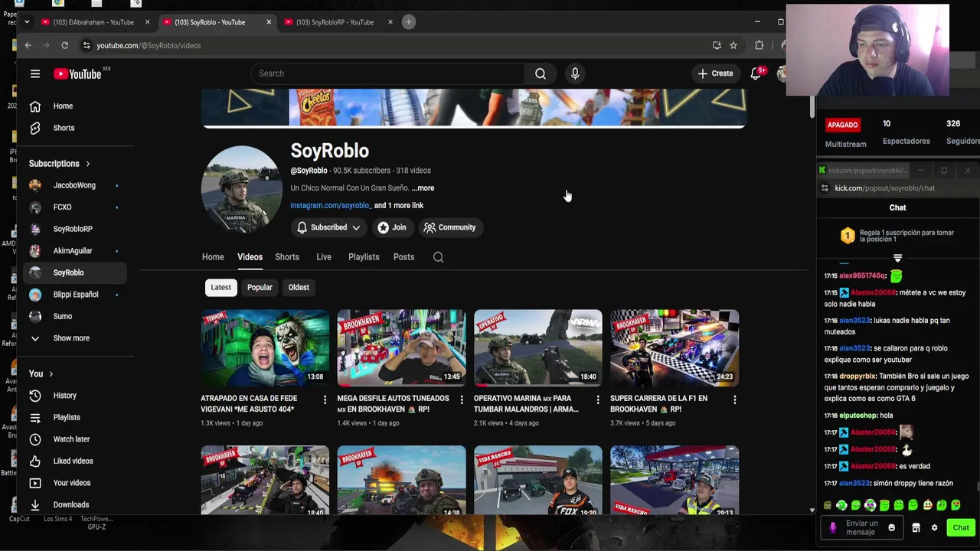Close the SoyRoblo YouTube tab

(x=269, y=22)
